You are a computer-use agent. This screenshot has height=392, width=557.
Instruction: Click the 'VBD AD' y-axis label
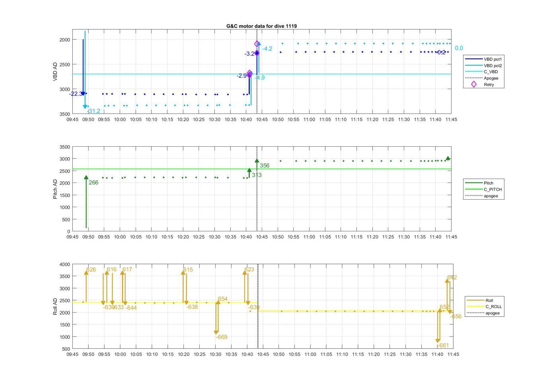pyautogui.click(x=55, y=72)
